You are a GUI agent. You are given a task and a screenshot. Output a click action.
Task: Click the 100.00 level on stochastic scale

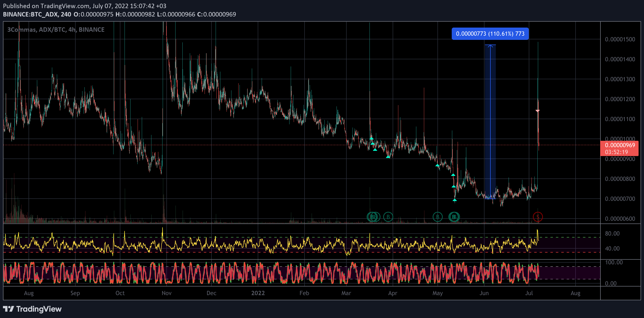pyautogui.click(x=614, y=262)
